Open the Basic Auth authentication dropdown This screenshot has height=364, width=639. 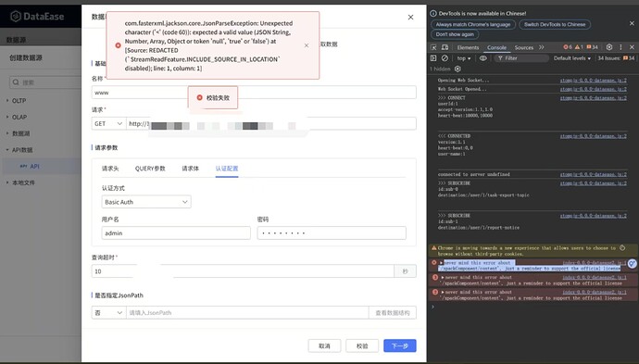click(146, 202)
